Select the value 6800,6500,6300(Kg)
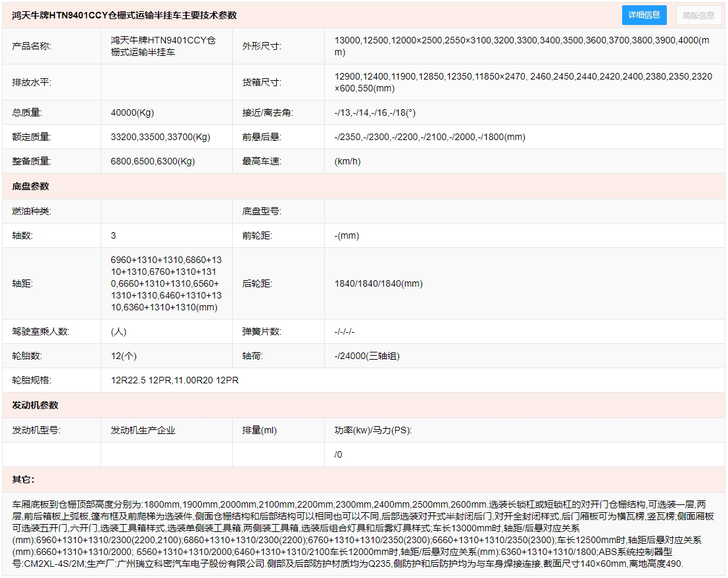 coord(153,161)
